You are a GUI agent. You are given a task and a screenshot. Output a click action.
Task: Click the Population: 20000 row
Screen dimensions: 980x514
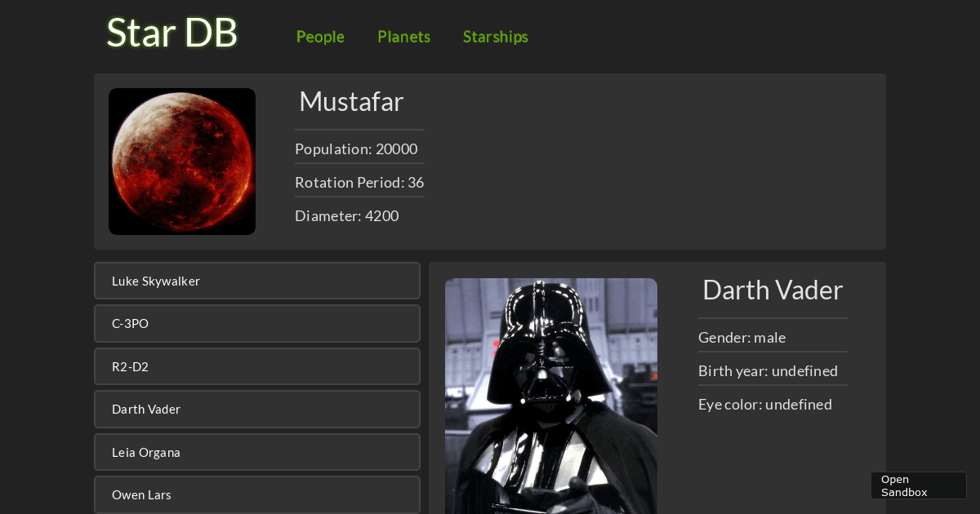point(356,148)
